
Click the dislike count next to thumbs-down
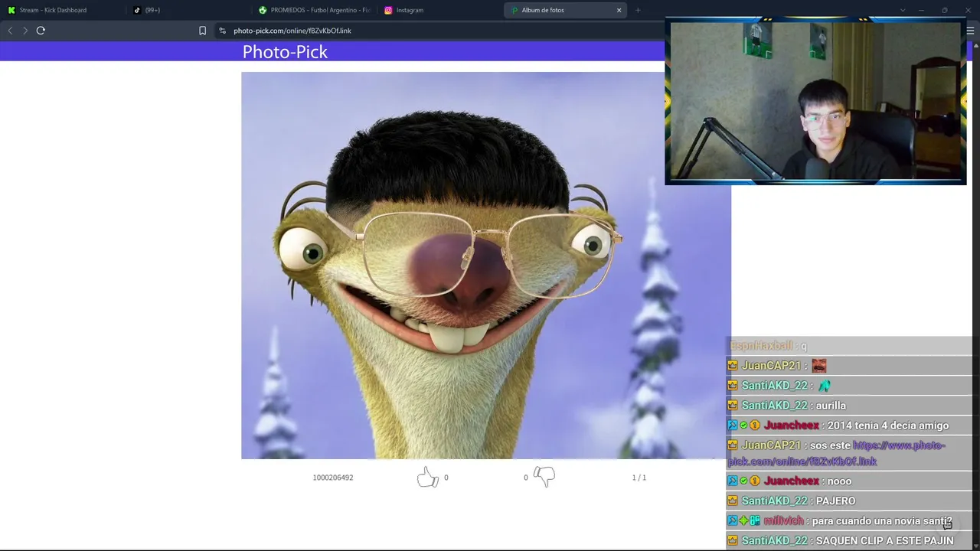click(x=526, y=478)
